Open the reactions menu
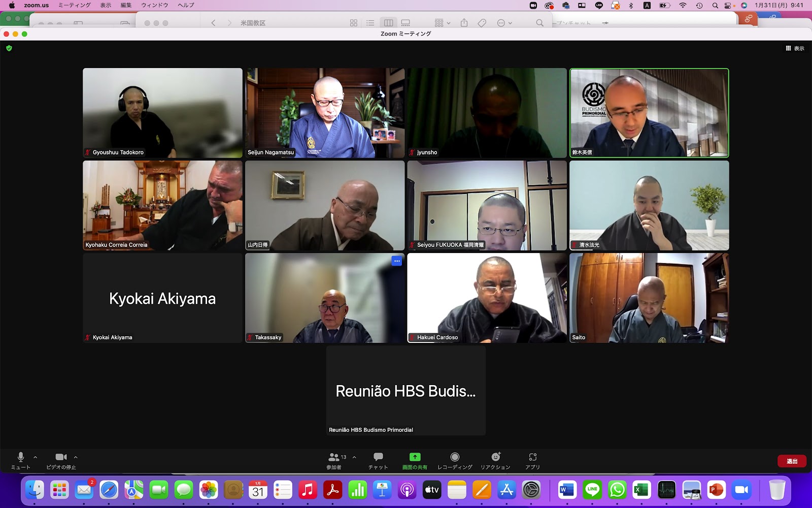The width and height of the screenshot is (812, 508). coord(495,460)
